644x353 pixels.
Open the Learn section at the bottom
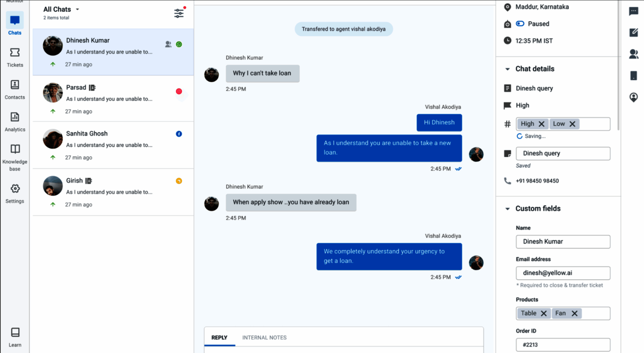15,338
